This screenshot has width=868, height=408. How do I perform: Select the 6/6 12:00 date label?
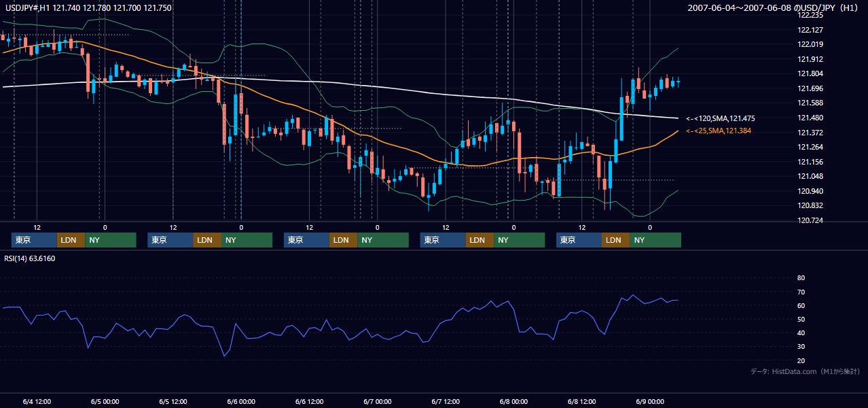(309, 401)
